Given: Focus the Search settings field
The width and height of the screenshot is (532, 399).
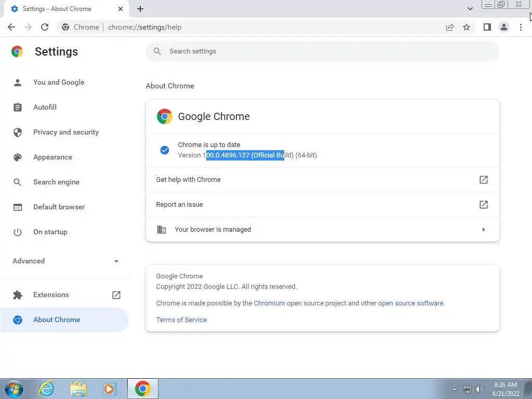Looking at the screenshot, I should coord(322,51).
